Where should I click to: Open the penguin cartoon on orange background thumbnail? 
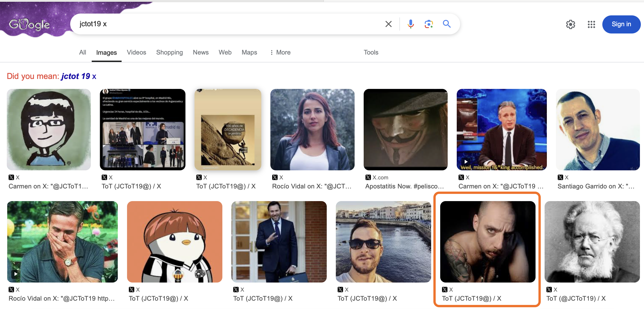coord(175,242)
